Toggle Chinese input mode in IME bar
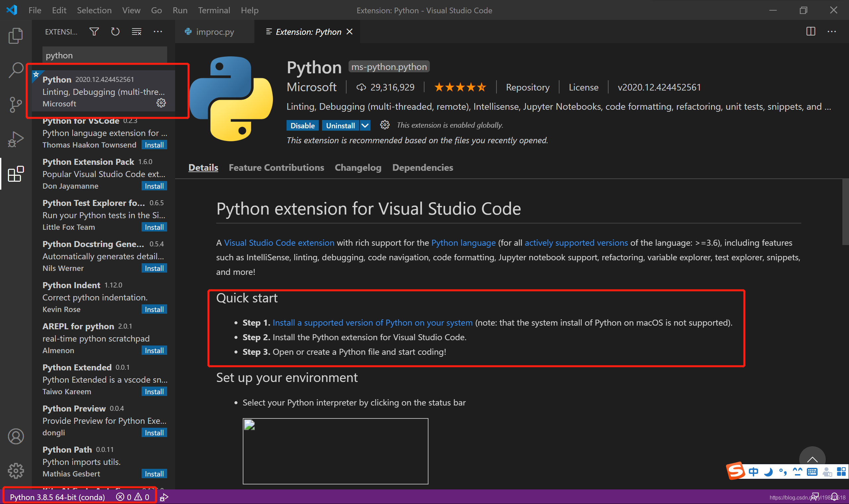849x504 pixels. point(753,472)
